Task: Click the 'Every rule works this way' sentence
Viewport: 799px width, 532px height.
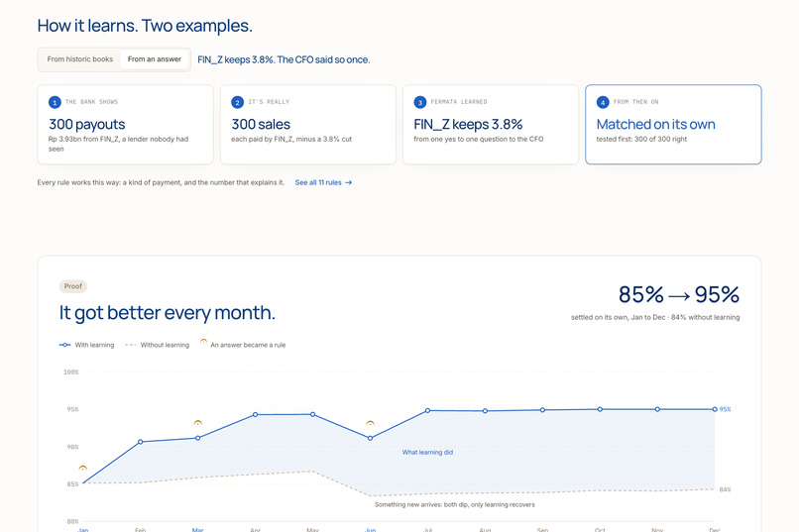Action: click(x=161, y=182)
